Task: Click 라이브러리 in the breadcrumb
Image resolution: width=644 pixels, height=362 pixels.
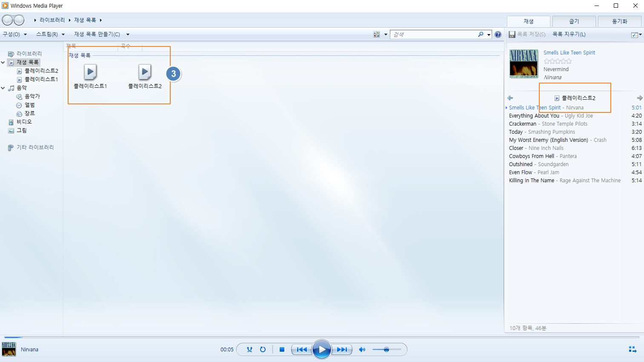Action: (52, 20)
